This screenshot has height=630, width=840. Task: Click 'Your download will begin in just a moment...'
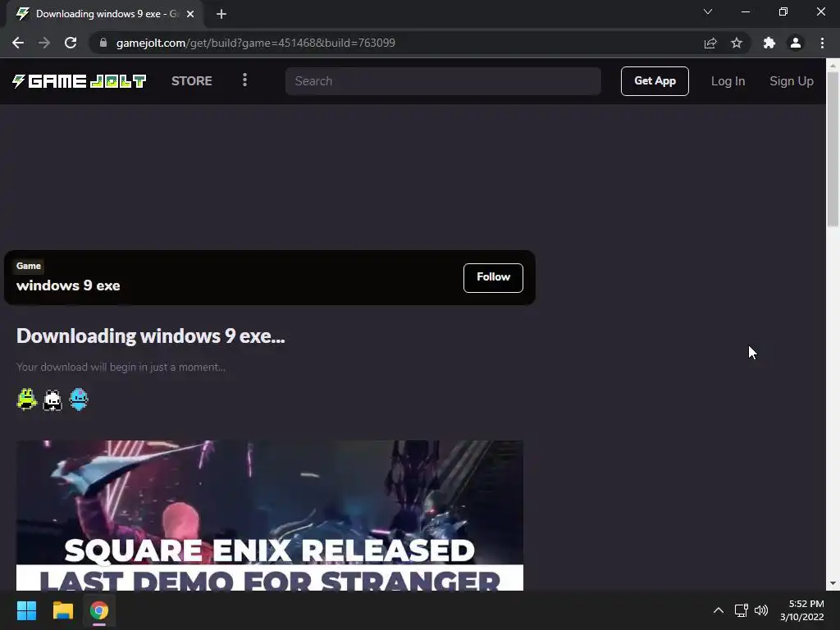(121, 367)
